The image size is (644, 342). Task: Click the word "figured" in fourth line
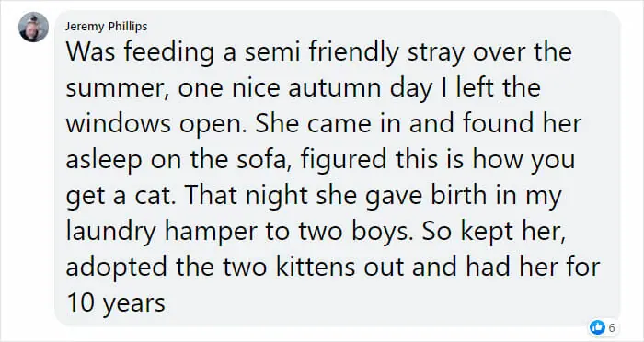coord(343,162)
